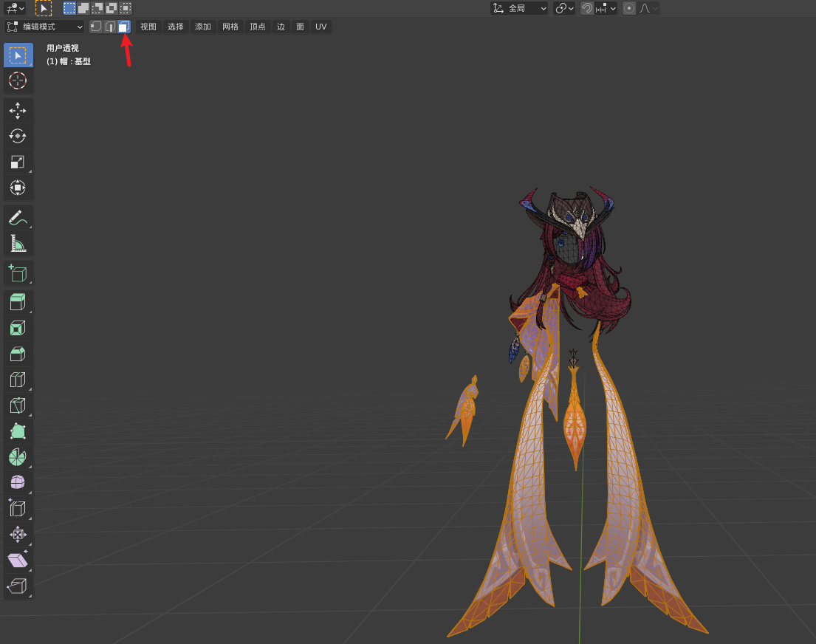Screen dimensions: 816x644
Task: Enable face select mode
Action: [124, 27]
